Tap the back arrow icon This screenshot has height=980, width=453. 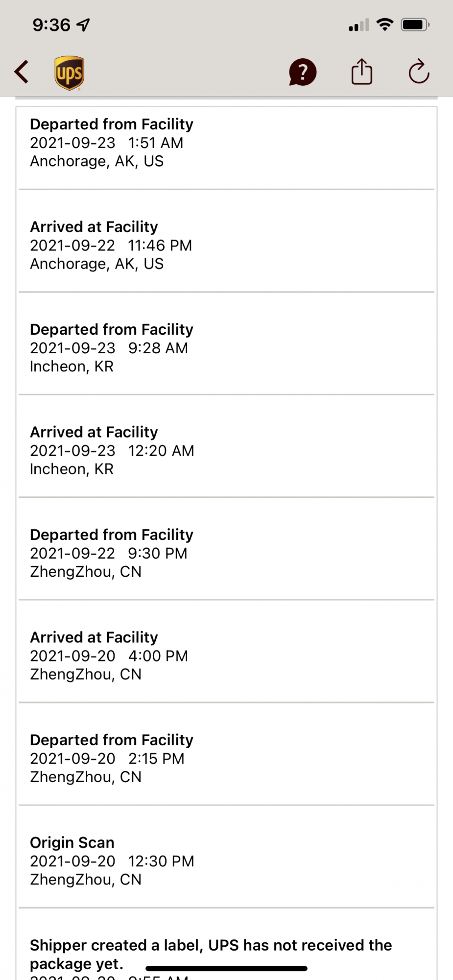22,72
